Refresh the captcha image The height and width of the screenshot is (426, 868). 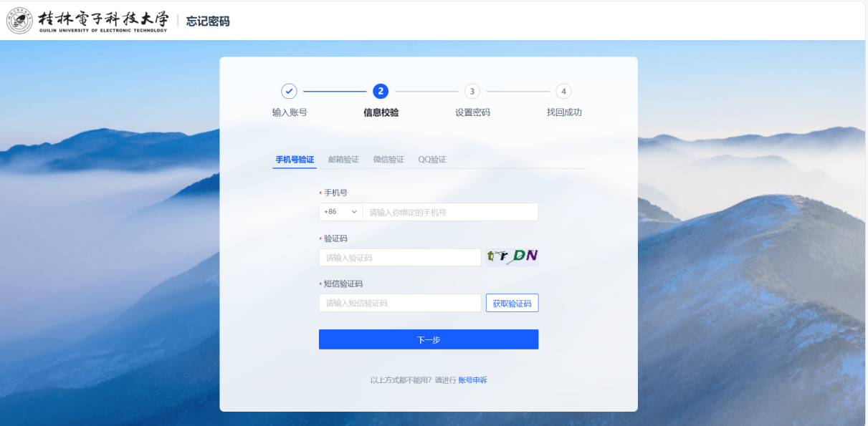pyautogui.click(x=512, y=257)
